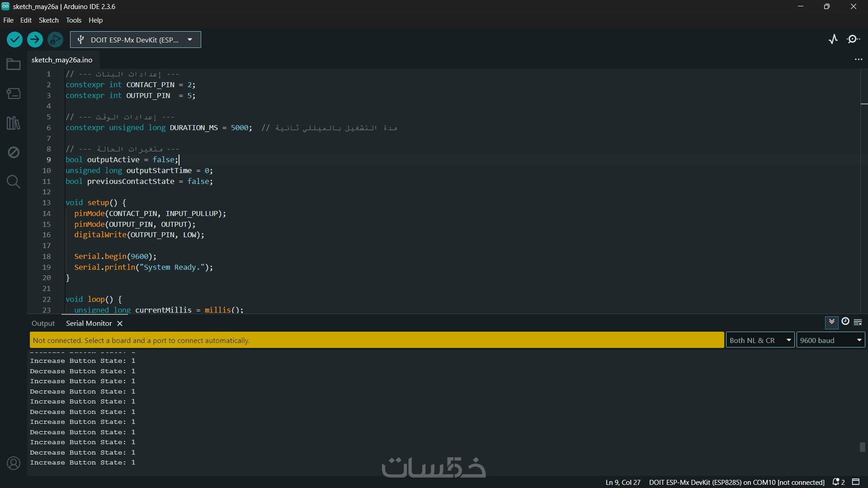Open the board selector dropdown
The image size is (868, 488).
pos(135,40)
